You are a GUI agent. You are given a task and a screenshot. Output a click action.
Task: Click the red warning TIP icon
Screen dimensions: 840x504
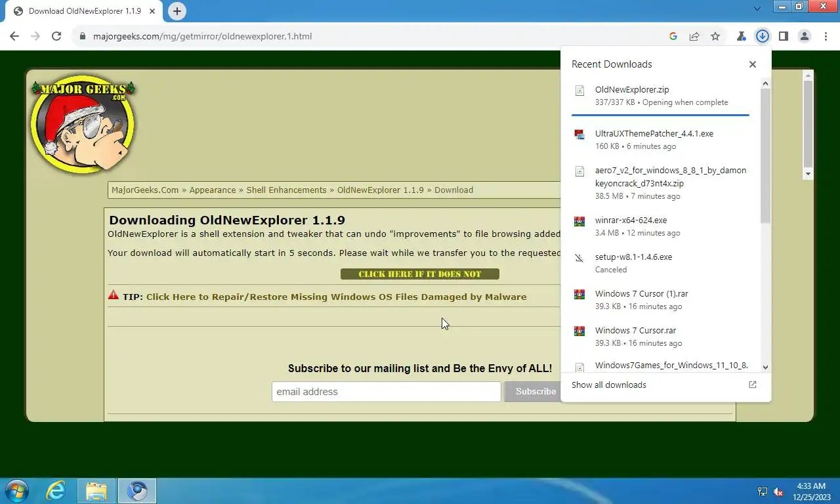pyautogui.click(x=114, y=295)
